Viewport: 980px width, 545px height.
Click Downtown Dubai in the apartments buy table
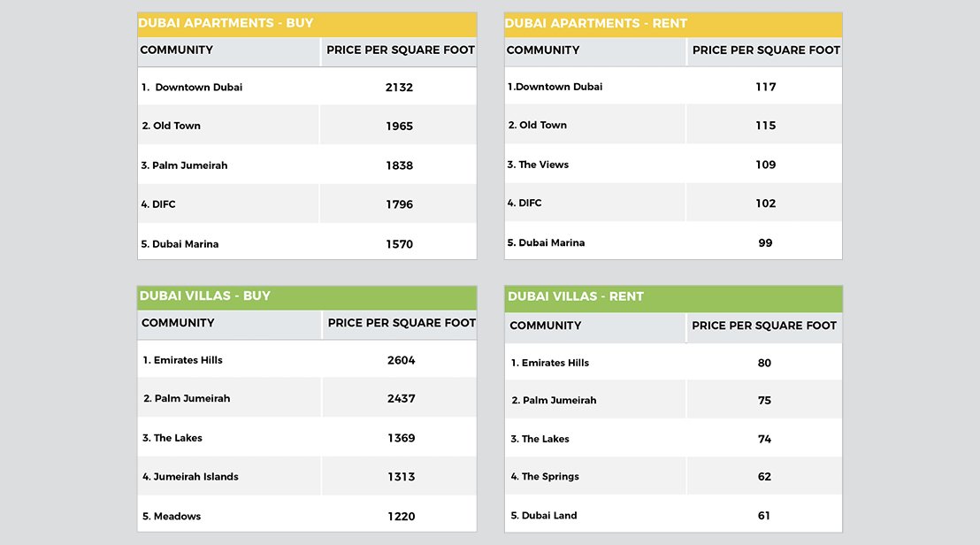(x=198, y=88)
